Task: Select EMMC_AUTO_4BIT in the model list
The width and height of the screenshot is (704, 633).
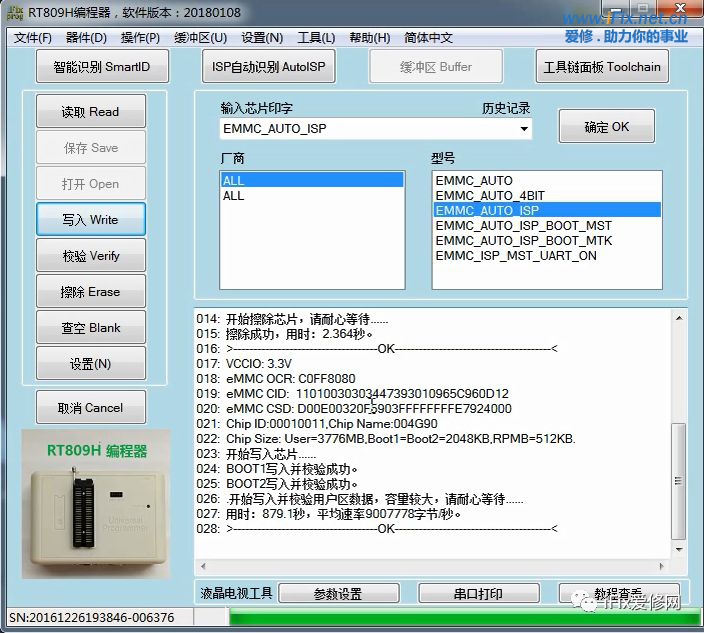Action: [547, 195]
